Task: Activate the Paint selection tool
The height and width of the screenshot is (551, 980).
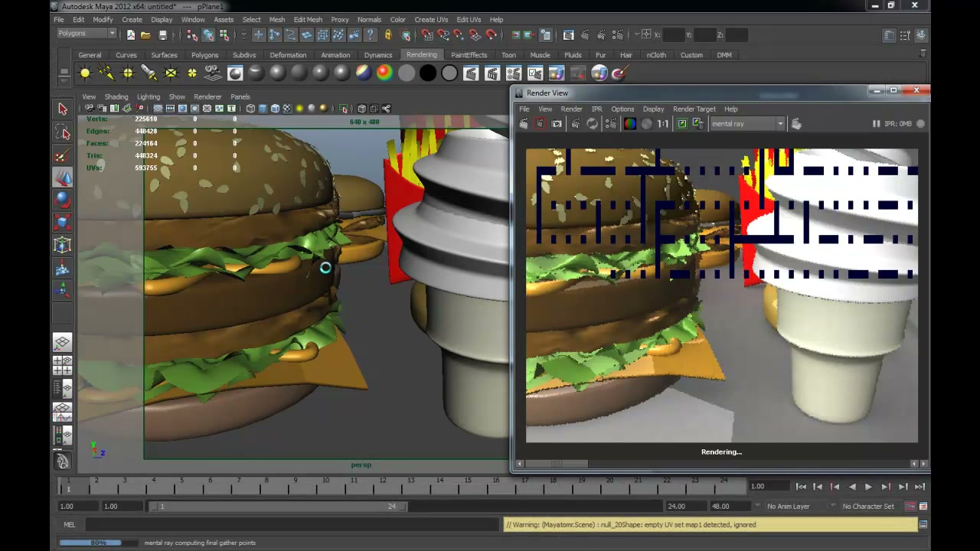Action: click(63, 155)
